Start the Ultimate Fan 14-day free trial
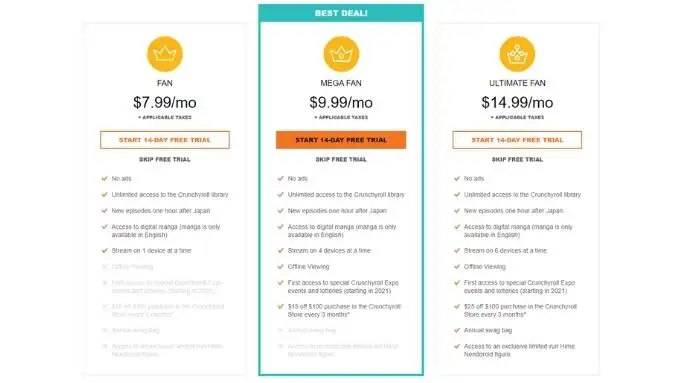The height and width of the screenshot is (383, 680). (x=517, y=140)
